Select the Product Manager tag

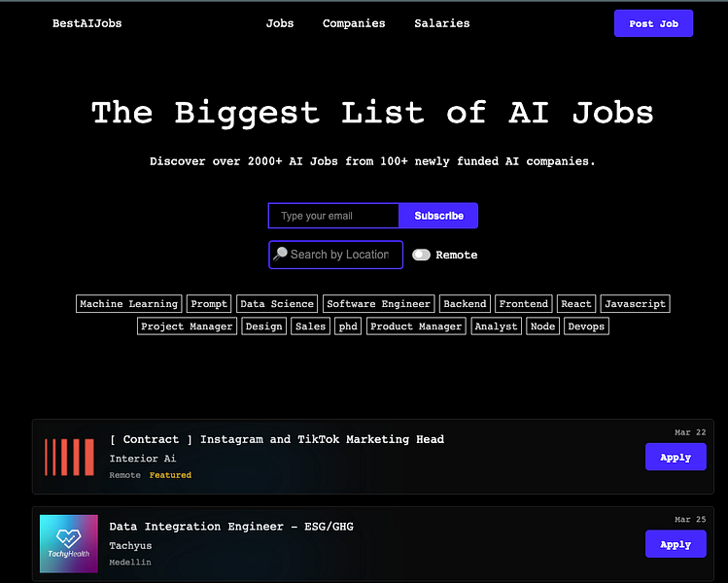(416, 326)
